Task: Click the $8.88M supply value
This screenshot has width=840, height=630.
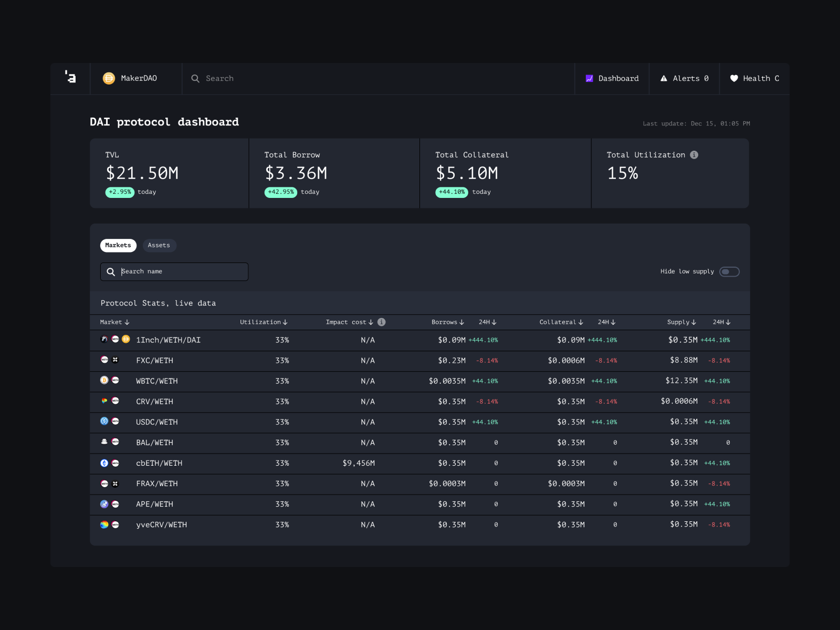Action: tap(684, 360)
